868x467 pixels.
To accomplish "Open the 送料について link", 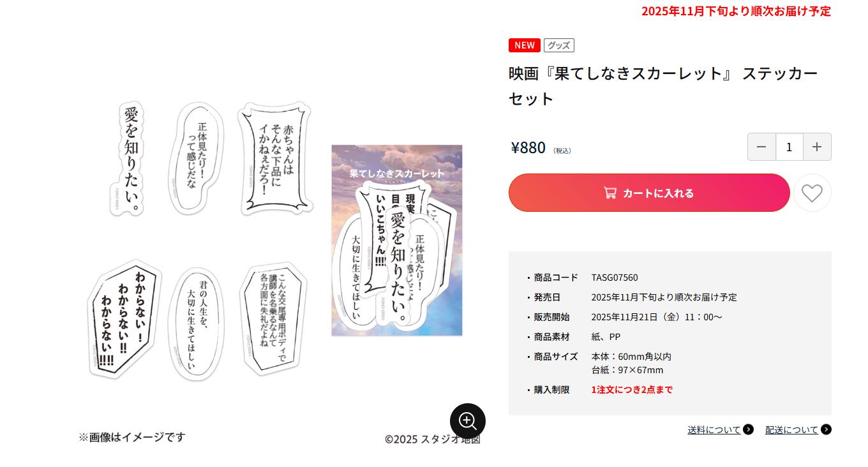I will tap(714, 429).
